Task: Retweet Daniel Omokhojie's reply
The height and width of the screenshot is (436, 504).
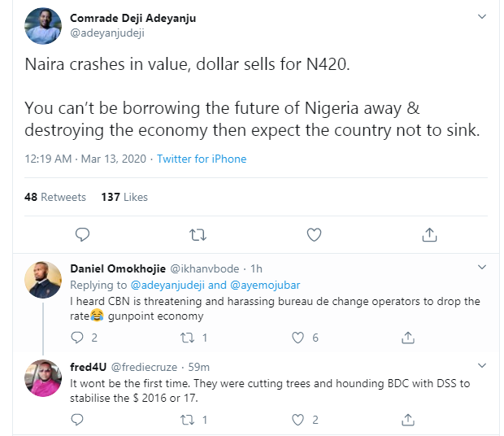Action: tap(189, 338)
